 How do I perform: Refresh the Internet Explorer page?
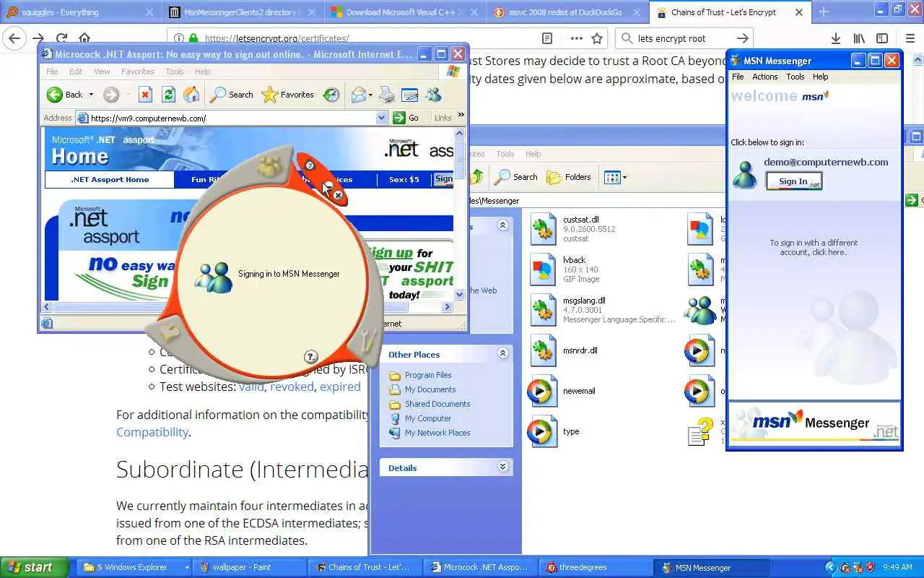pos(168,95)
